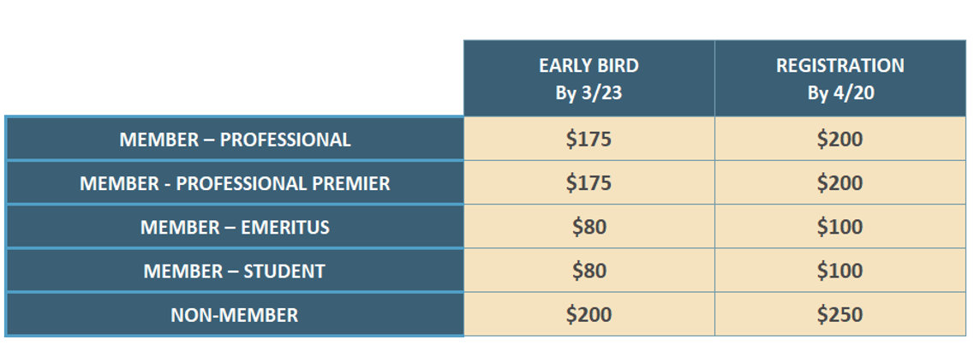Select the NON-MEMBER row label

click(x=235, y=315)
